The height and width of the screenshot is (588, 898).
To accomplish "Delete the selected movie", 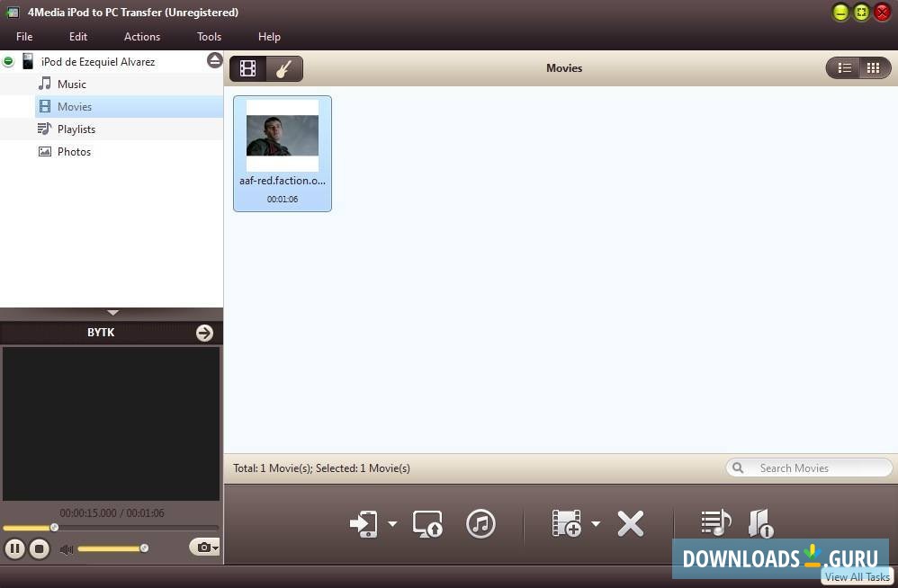I will [x=631, y=523].
